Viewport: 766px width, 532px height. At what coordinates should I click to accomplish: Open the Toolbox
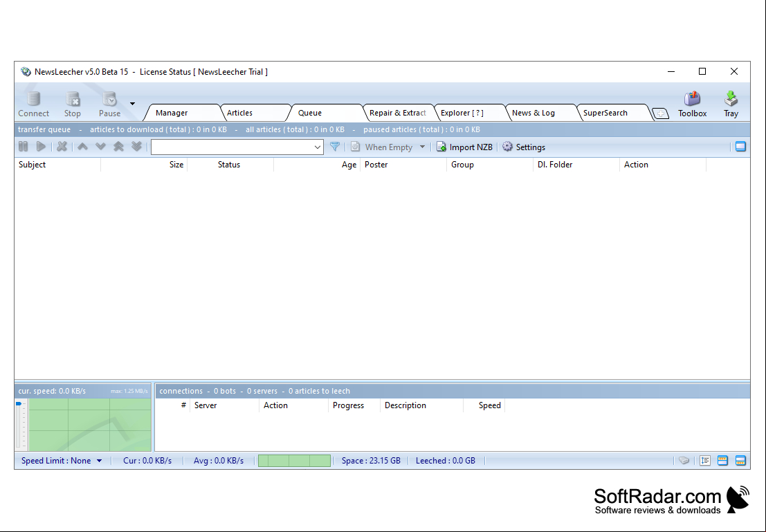coord(692,104)
